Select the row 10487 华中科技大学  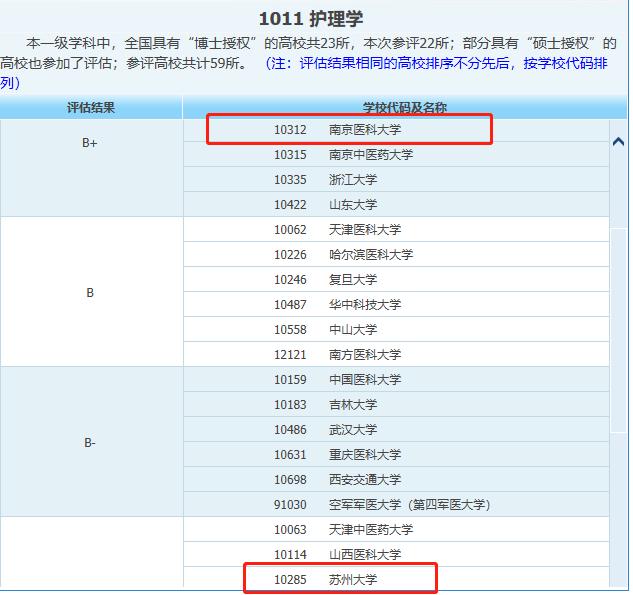[396, 305]
